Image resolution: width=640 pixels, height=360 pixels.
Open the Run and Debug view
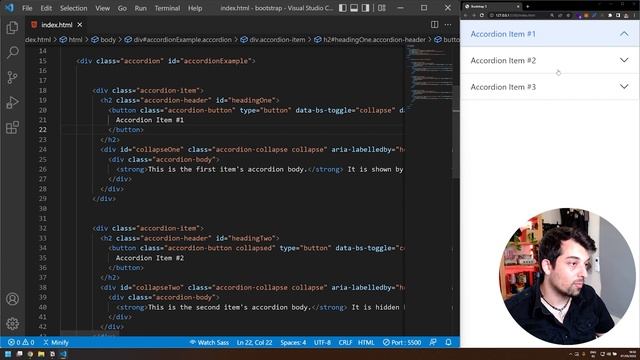[12, 102]
